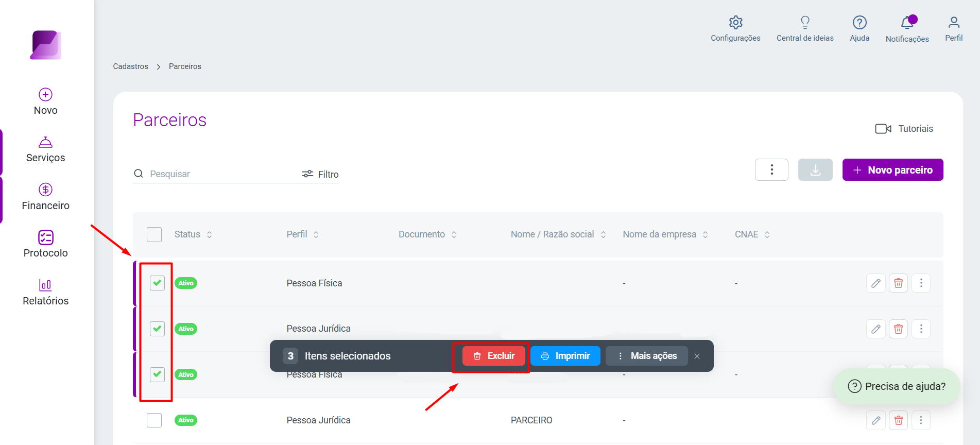Click Ativo badge of first row
Screen dimensions: 980x445
coord(186,283)
